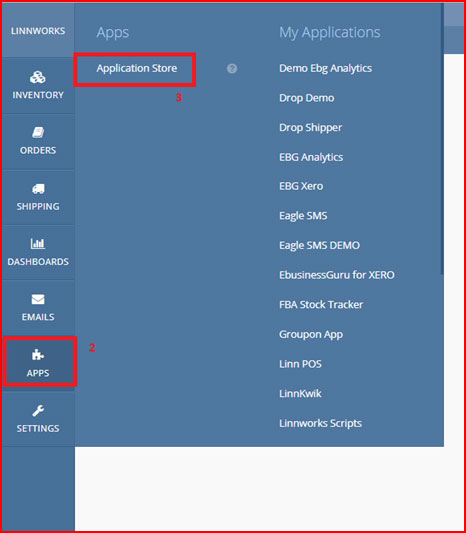Open the Drop Shipper app

310,127
